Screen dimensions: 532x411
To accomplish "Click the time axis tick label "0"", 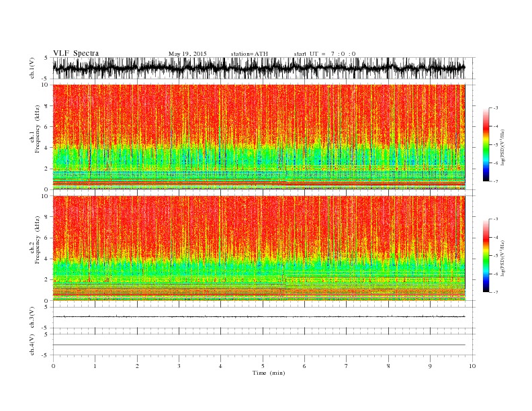I will tap(53, 366).
